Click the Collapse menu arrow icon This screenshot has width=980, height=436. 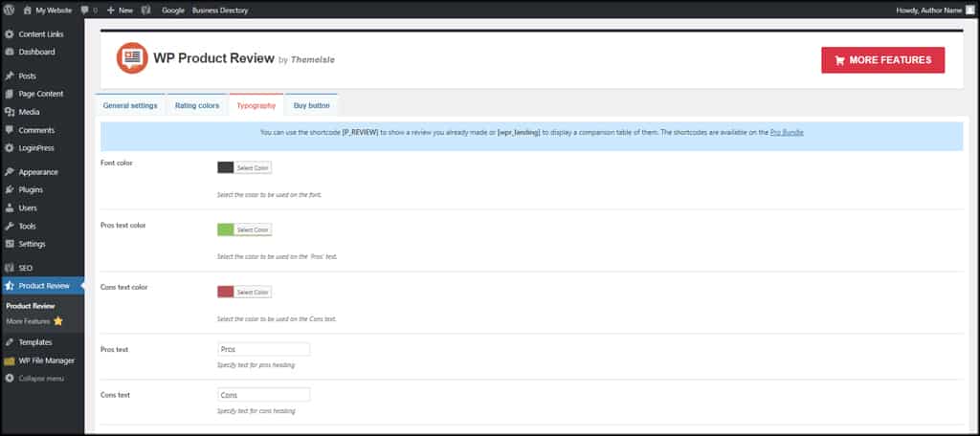pyautogui.click(x=10, y=379)
